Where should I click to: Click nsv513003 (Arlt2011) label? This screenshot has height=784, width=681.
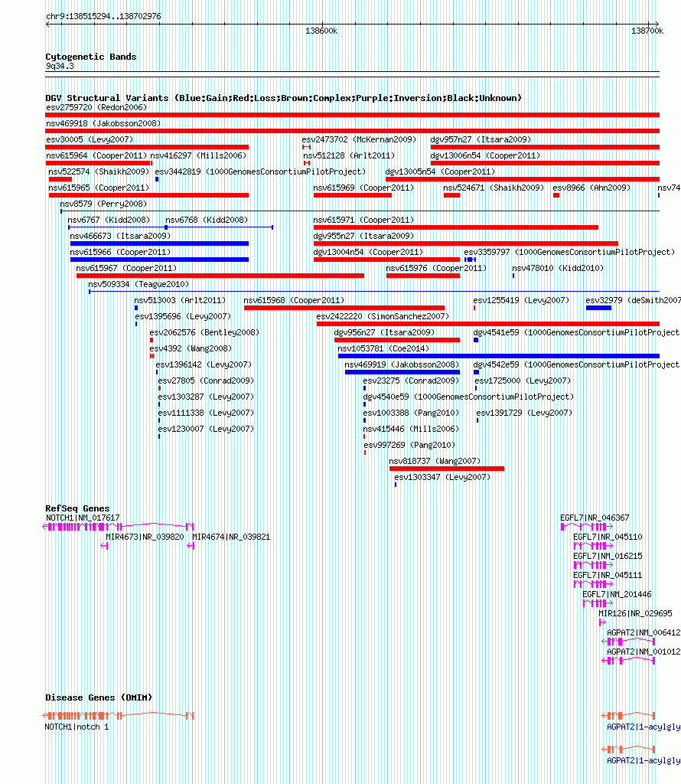[x=180, y=299]
